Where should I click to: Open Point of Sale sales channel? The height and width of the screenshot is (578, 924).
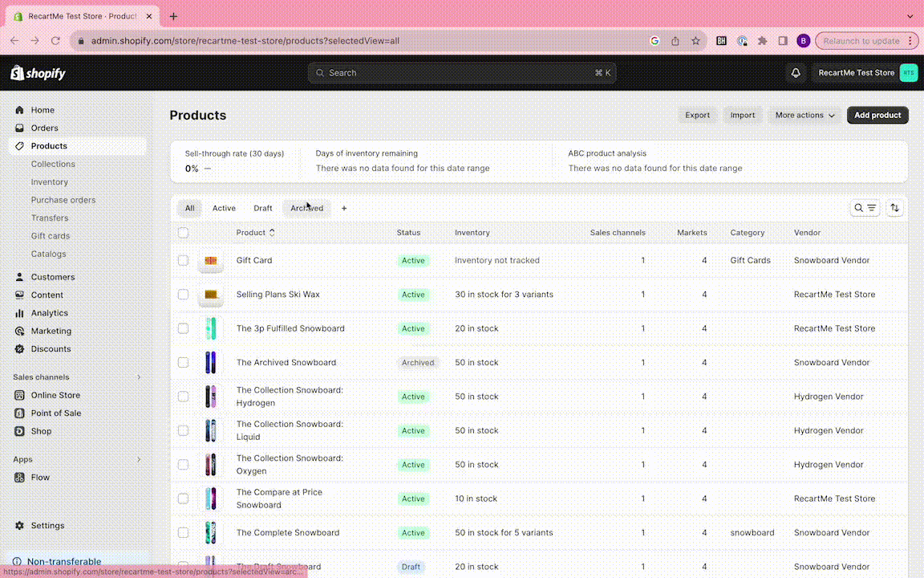click(55, 413)
